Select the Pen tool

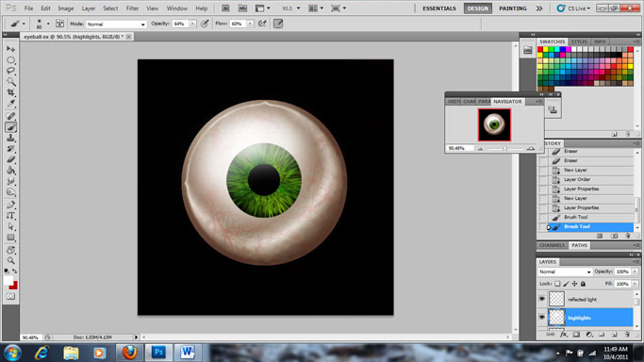(10, 205)
